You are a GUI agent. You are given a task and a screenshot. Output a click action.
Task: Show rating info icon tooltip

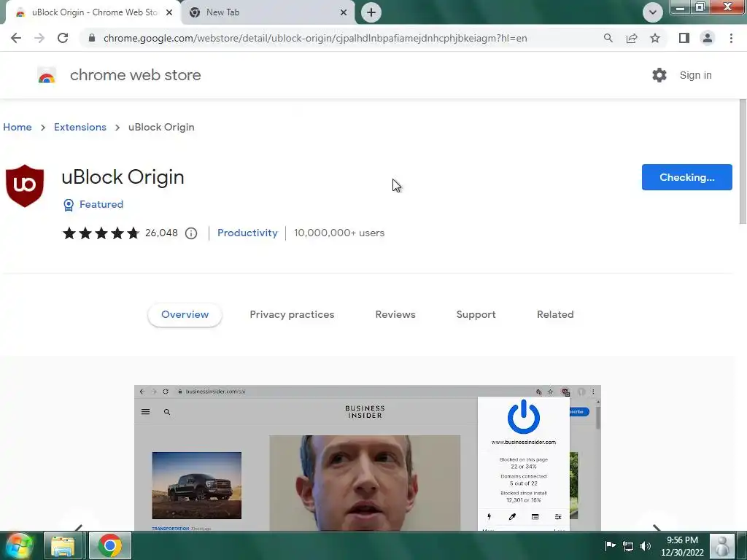click(x=191, y=233)
